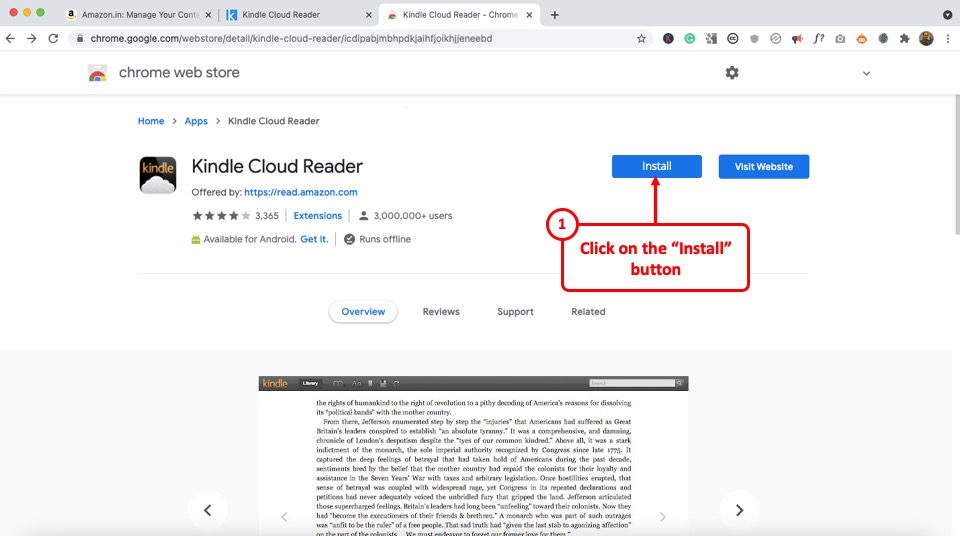
Task: Click the Install button
Action: coord(656,167)
